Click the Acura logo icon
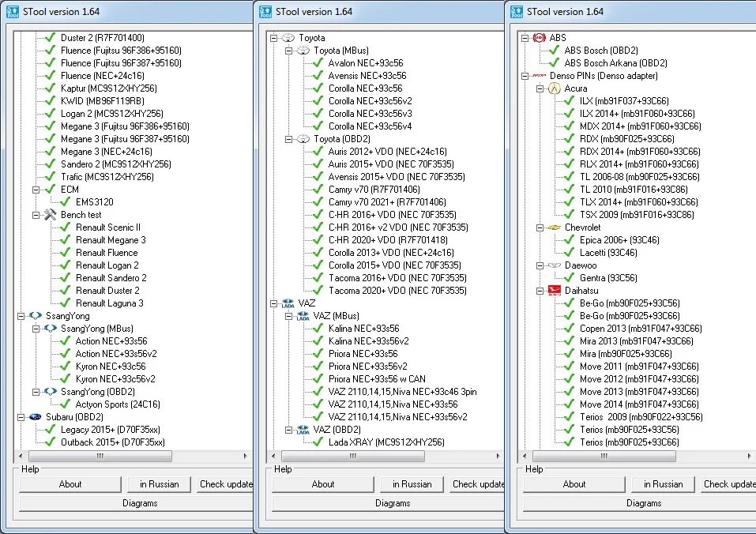Viewport: 756px width, 534px height. (555, 88)
